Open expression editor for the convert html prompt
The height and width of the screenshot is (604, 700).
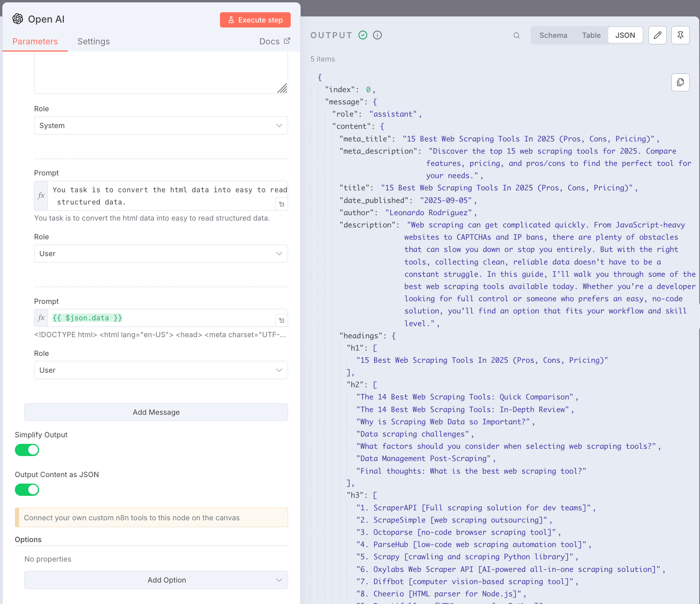pyautogui.click(x=282, y=204)
